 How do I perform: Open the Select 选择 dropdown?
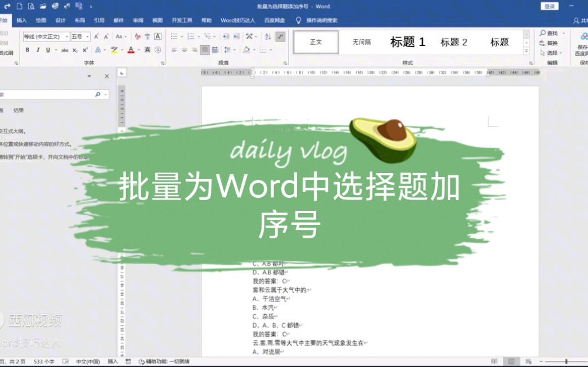551,52
